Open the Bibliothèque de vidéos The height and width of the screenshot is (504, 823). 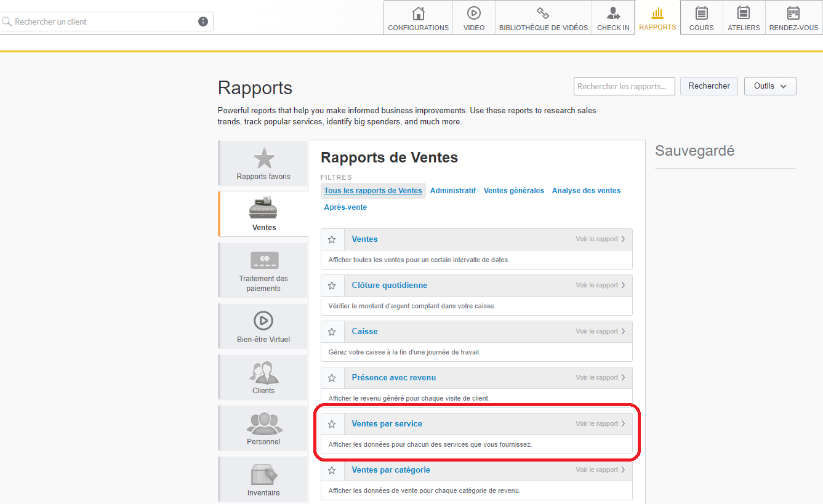542,18
